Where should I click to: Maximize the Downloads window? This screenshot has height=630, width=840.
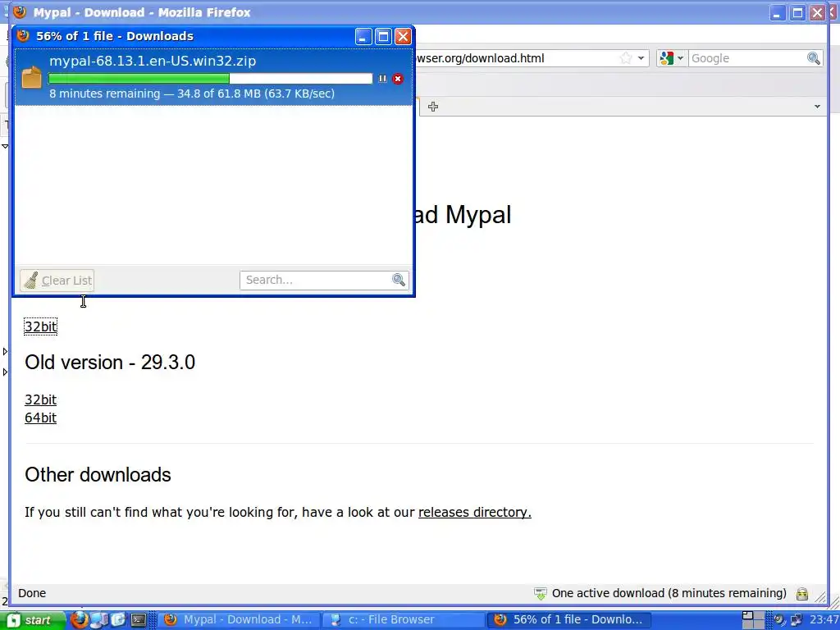pos(383,36)
